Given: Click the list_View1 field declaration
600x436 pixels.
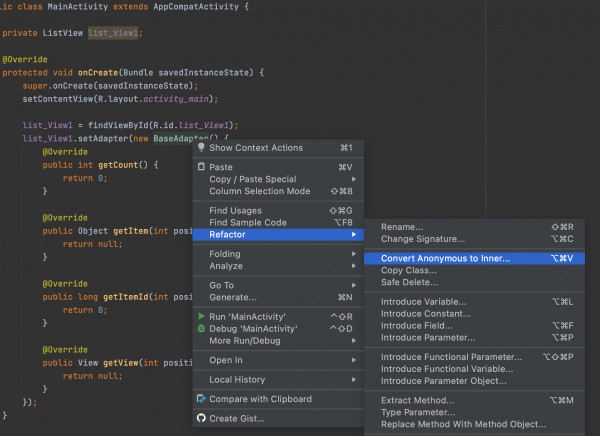Looking at the screenshot, I should pos(113,33).
